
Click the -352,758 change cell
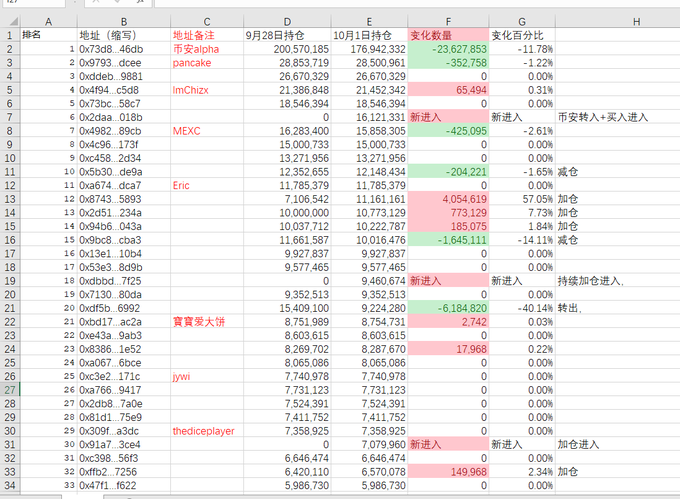[448, 63]
